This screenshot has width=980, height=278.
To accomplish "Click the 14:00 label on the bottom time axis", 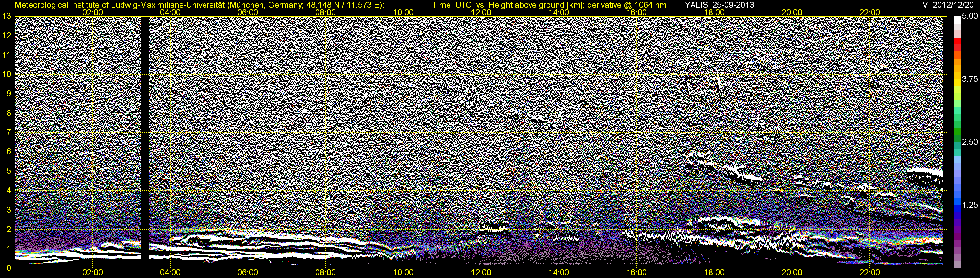I will 559,273.
